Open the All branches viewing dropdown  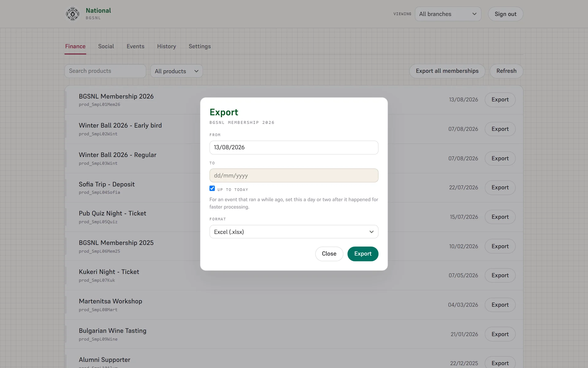448,14
